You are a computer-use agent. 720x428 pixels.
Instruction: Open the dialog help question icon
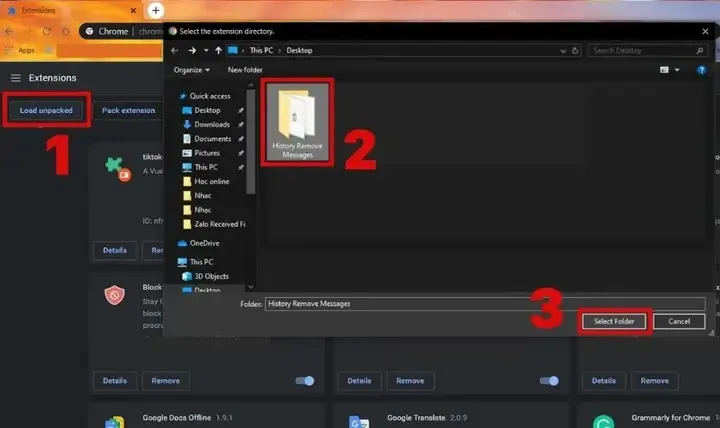[702, 70]
